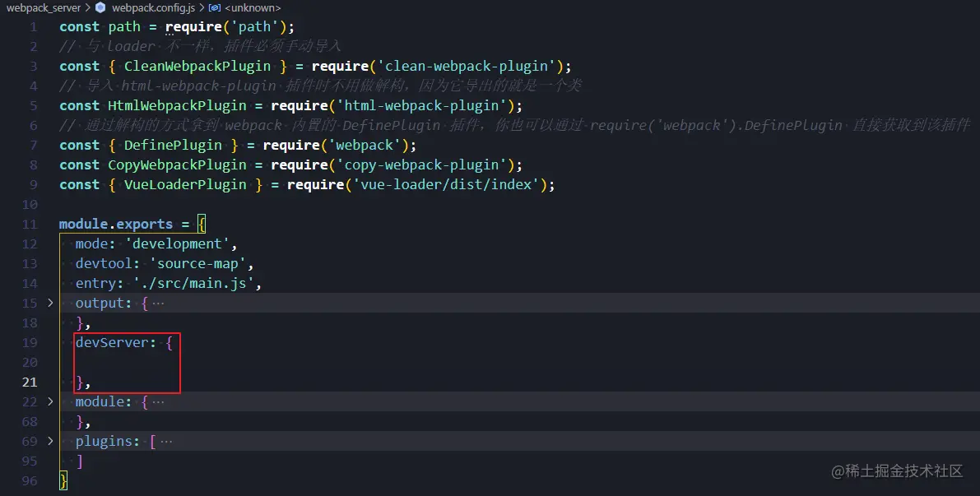Click the mode property key

pyautogui.click(x=91, y=243)
